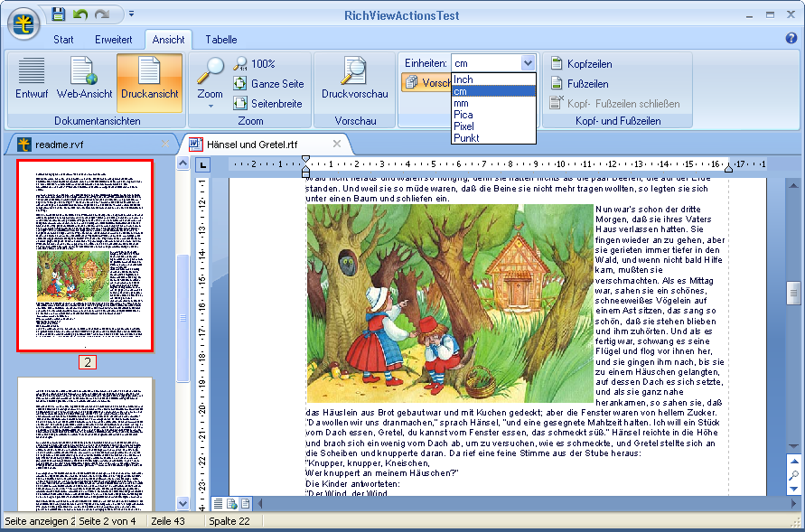Fit zoom to Seitenbreite (page width)

(x=268, y=104)
